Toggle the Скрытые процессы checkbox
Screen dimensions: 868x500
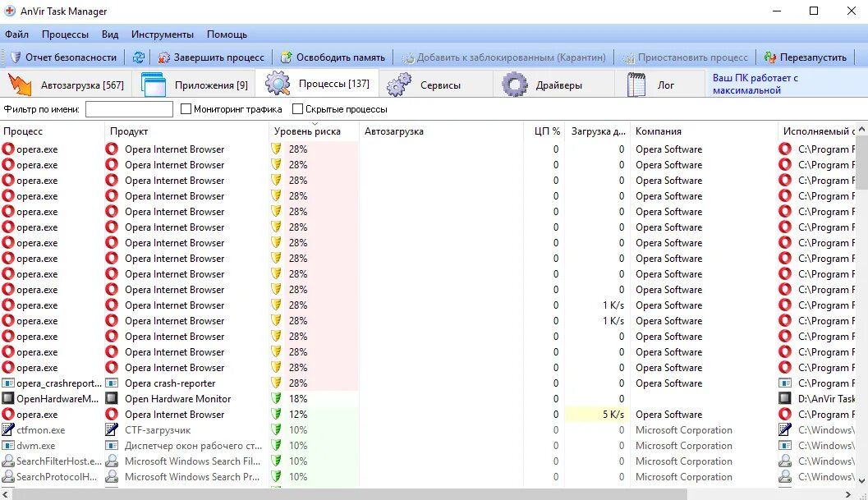pos(297,109)
